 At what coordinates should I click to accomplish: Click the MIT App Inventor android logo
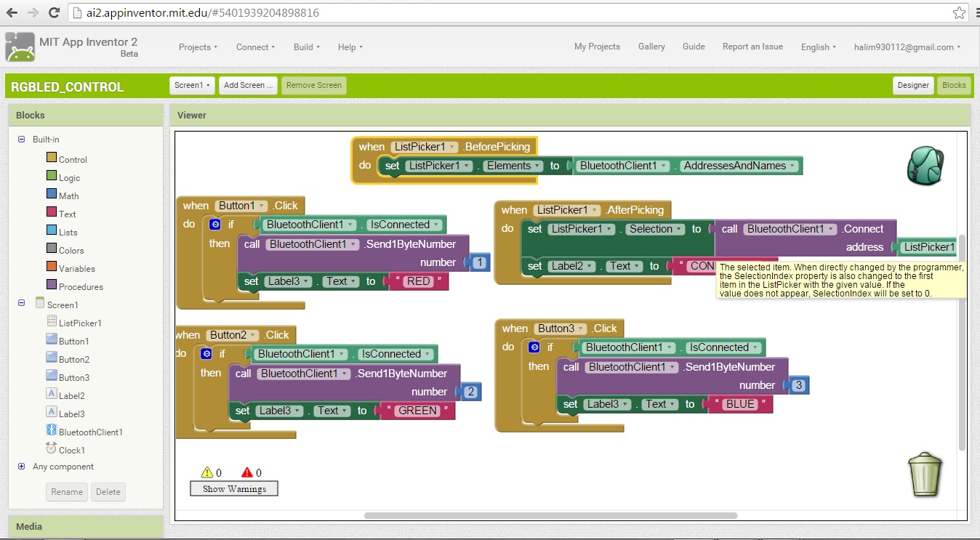pyautogui.click(x=20, y=47)
